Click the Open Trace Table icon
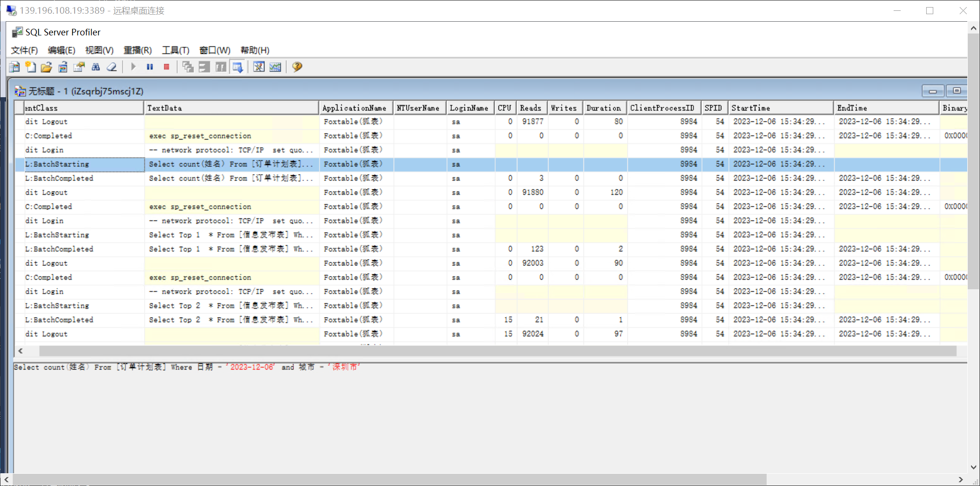 [x=63, y=67]
